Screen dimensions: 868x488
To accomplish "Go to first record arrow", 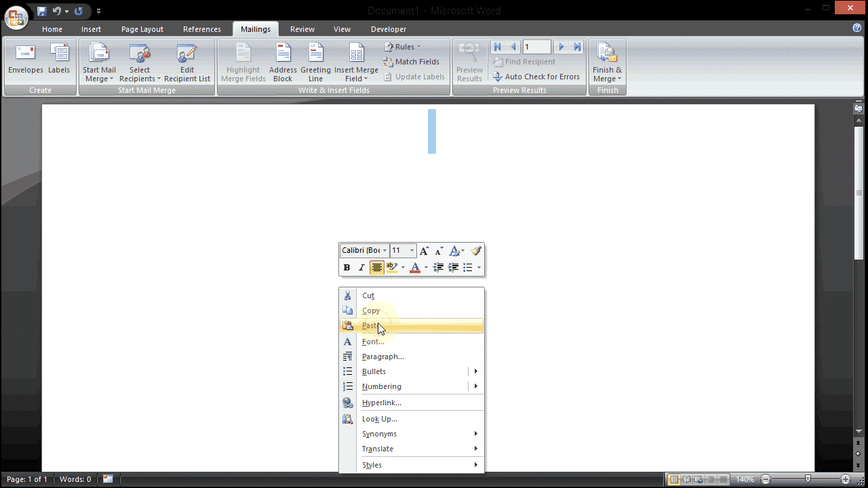I will point(497,47).
